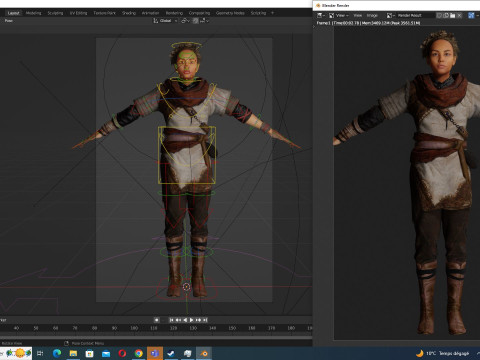The width and height of the screenshot is (480, 360).
Task: Open the second View menu in Render window
Action: (x=358, y=15)
